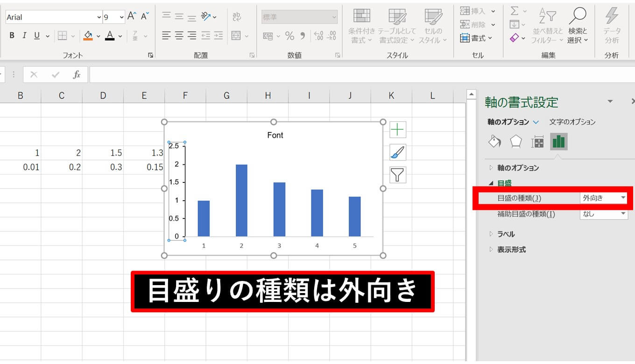
Task: Center text horizontally
Action: tap(179, 35)
